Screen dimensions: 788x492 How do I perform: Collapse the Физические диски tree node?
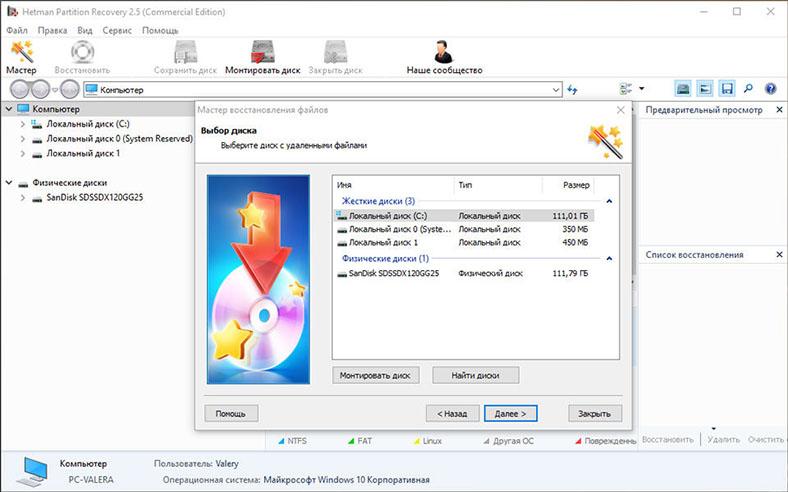(9, 182)
